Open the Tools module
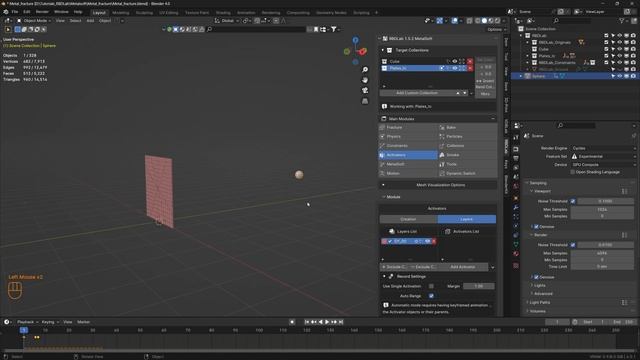The height and width of the screenshot is (360, 640). click(x=468, y=164)
